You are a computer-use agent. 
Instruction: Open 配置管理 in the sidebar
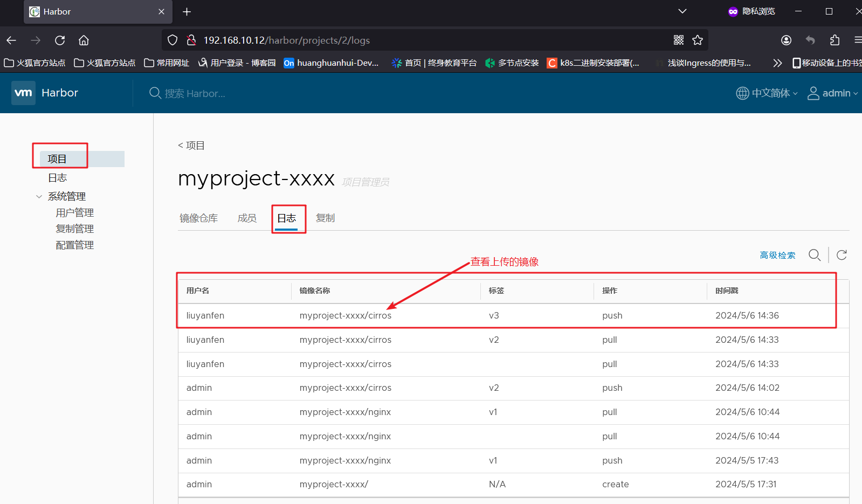click(x=74, y=245)
